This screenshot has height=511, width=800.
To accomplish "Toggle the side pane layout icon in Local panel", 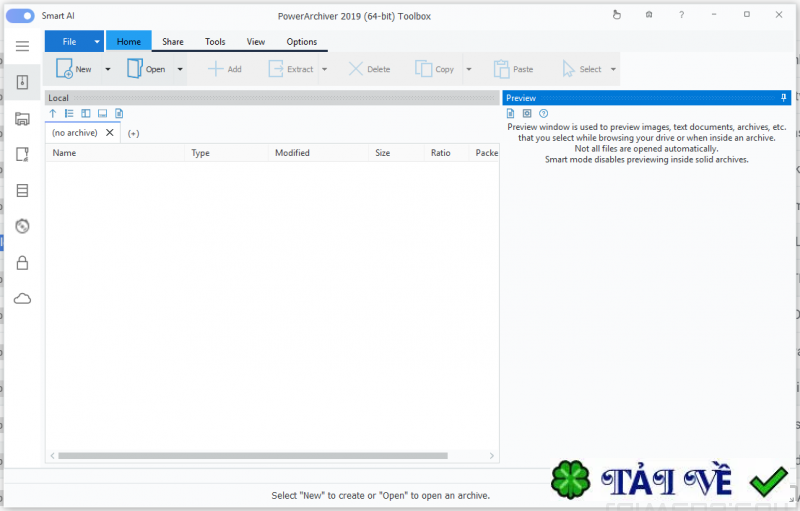I will coord(86,113).
